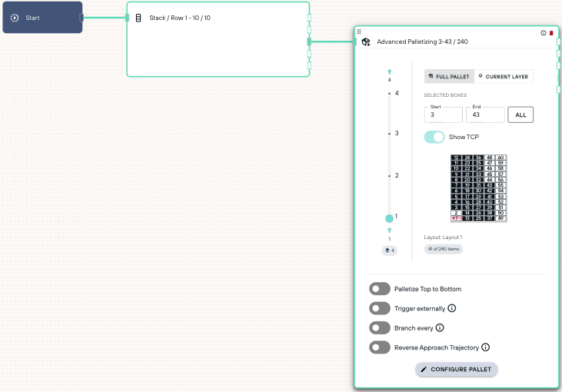Grab the drag handle on the palletizing card
Image resolution: width=562 pixels, height=392 pixels.
point(359,32)
